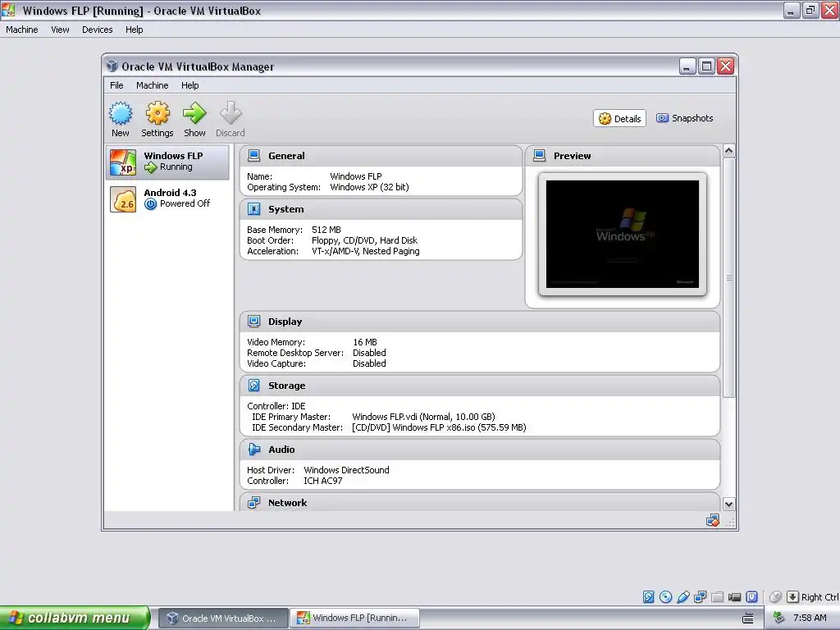Open the Devices menu
840x630 pixels.
coord(97,30)
